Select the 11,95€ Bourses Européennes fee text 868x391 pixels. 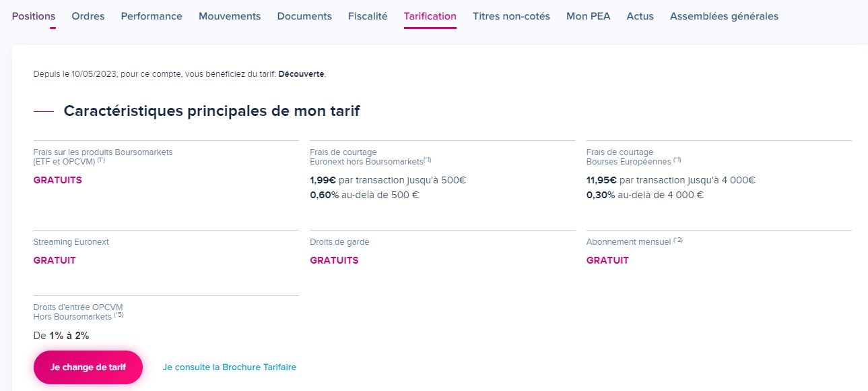[601, 180]
